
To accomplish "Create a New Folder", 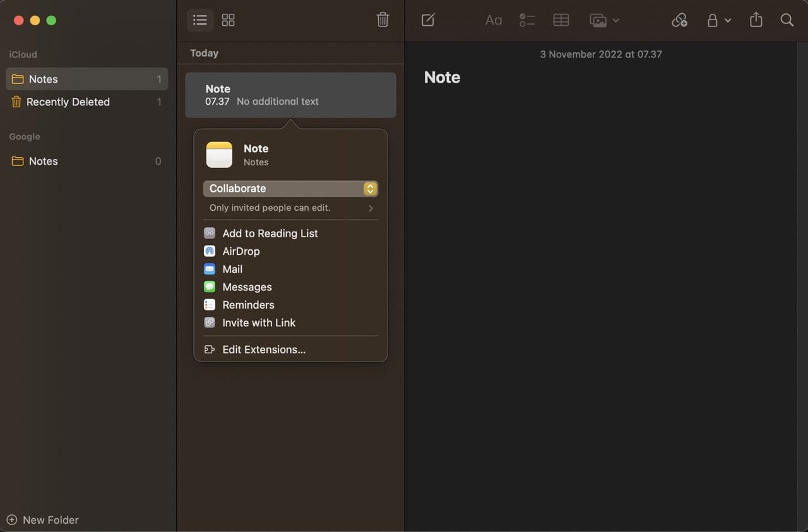I will (x=42, y=519).
